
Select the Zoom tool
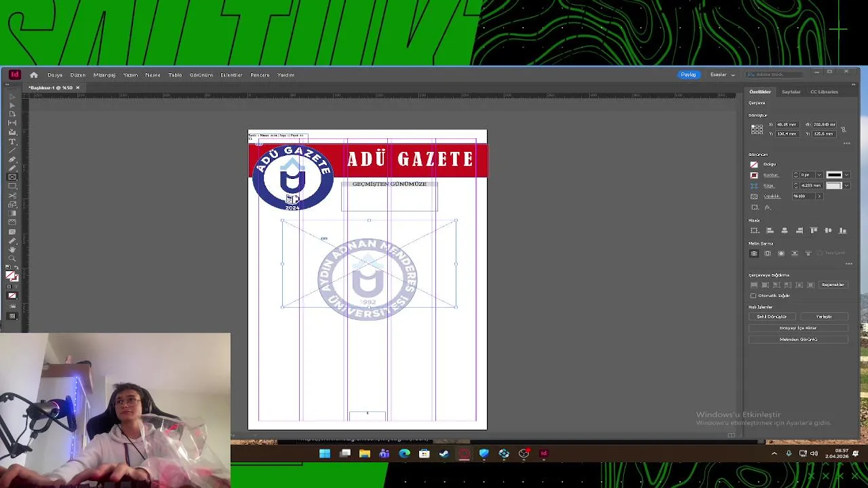tap(12, 258)
